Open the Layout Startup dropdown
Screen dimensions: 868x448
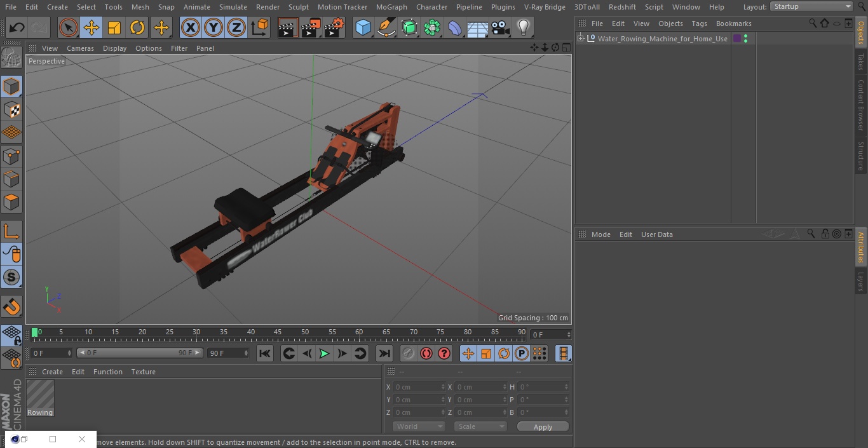point(812,6)
